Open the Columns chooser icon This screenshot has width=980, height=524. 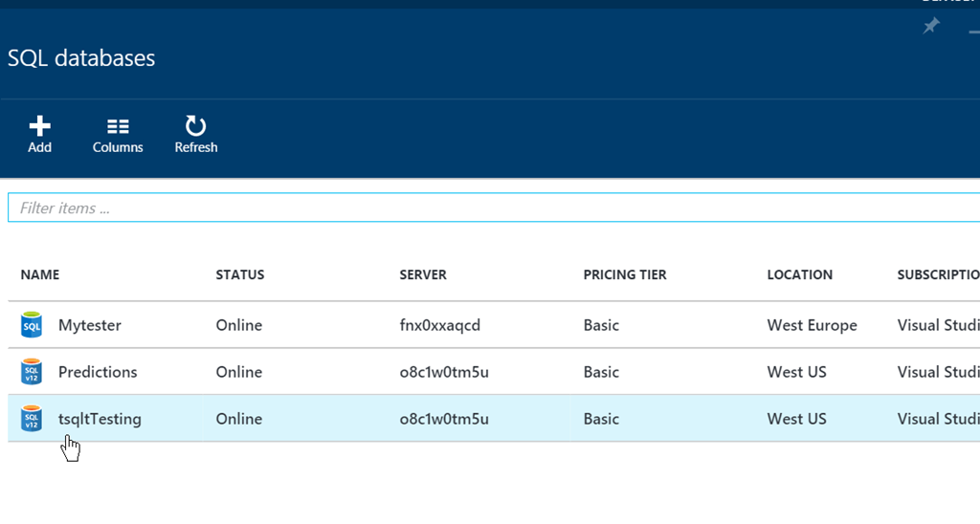tap(118, 126)
